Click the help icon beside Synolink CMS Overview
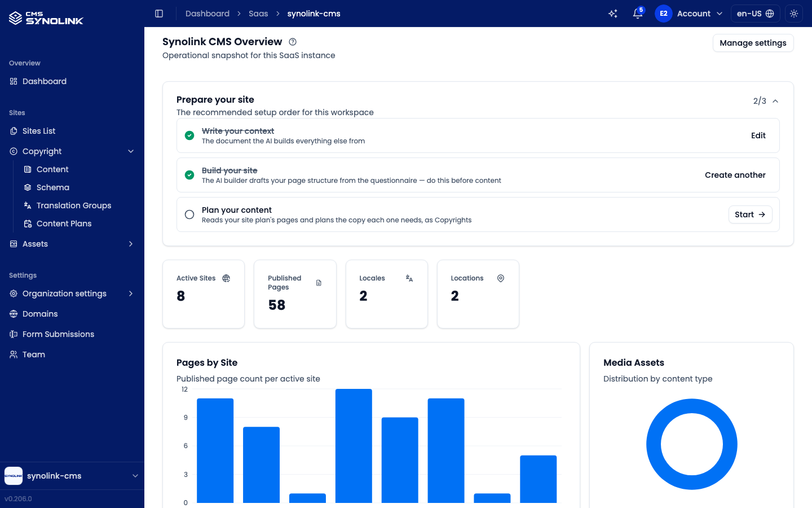812x508 pixels. click(293, 42)
